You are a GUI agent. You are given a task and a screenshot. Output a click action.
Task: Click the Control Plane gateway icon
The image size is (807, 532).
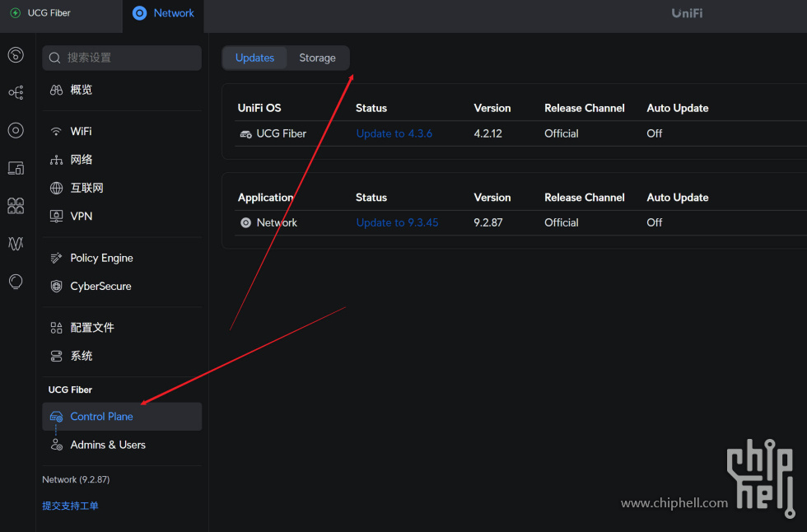56,417
